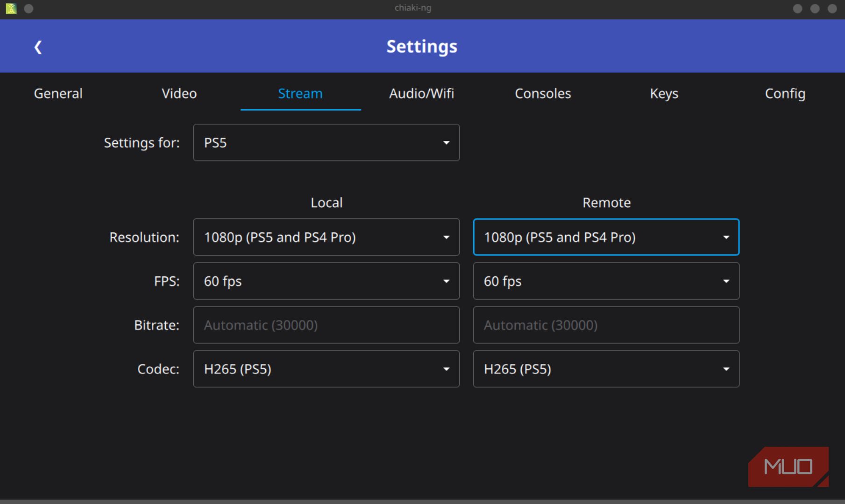Click the local Bitrate input field

(326, 325)
